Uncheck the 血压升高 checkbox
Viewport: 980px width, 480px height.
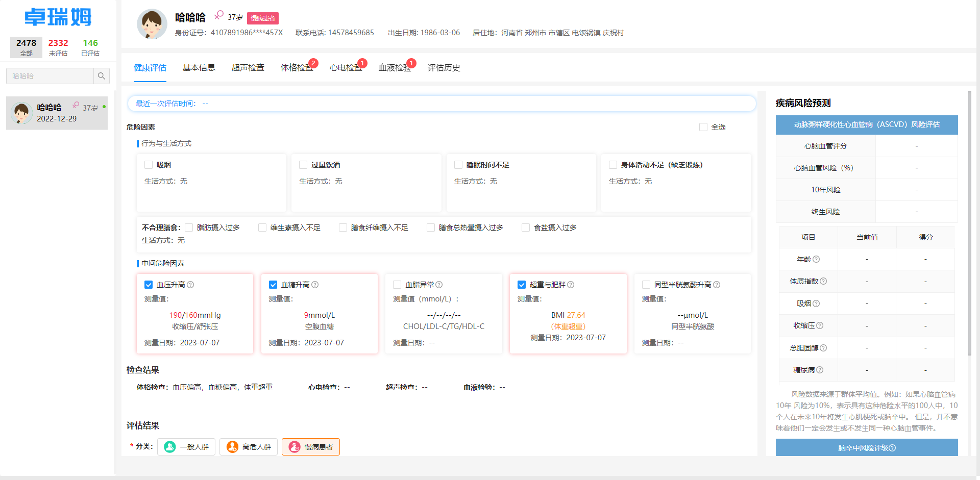click(x=149, y=285)
